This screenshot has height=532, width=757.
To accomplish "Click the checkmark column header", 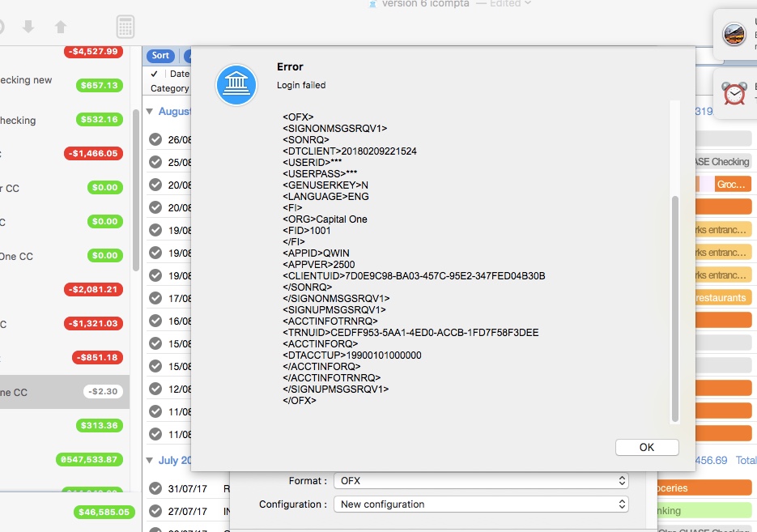I will tap(155, 74).
